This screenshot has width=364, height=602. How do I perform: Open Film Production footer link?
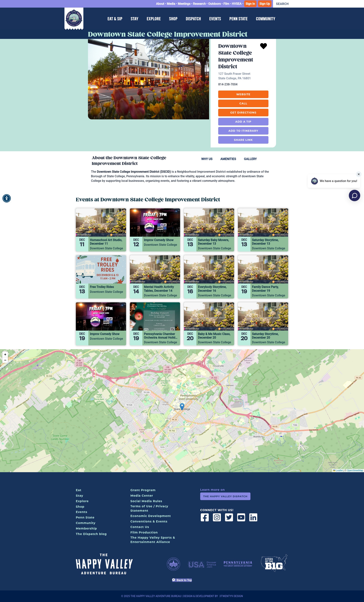[x=144, y=532]
